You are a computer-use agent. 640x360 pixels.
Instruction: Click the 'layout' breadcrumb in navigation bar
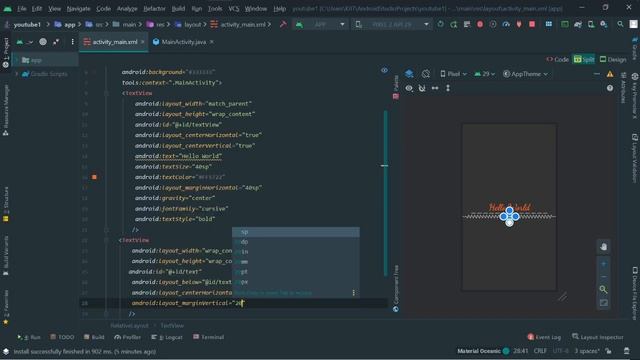pyautogui.click(x=189, y=24)
